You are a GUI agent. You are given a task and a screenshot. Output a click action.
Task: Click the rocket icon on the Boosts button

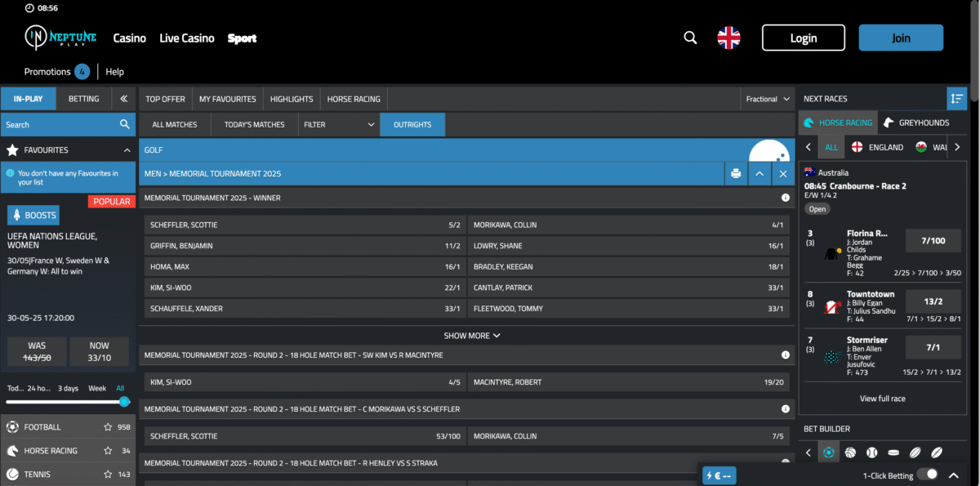pos(18,216)
